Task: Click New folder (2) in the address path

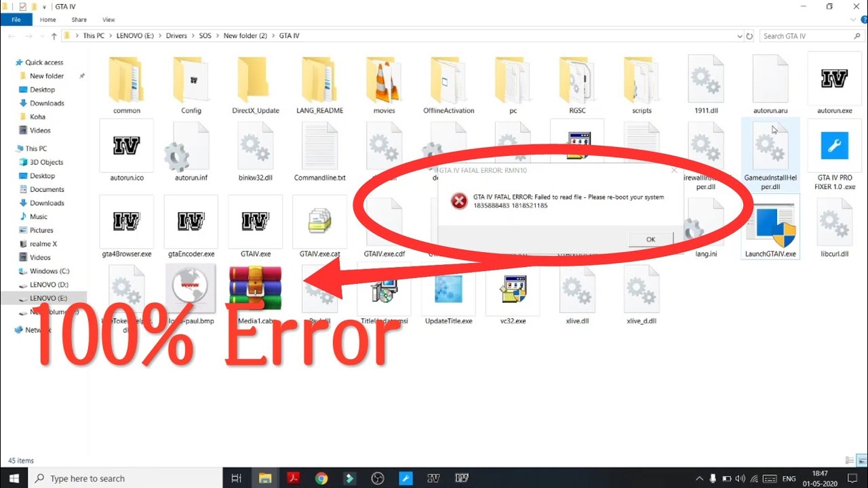Action: tap(245, 36)
